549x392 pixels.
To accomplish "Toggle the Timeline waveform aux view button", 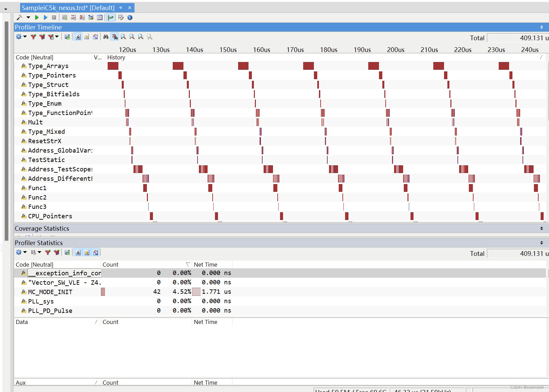I will point(95,37).
